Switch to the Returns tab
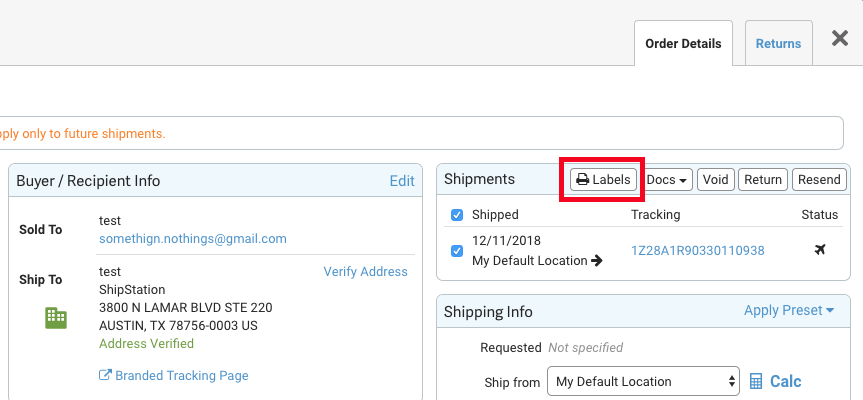 tap(778, 44)
